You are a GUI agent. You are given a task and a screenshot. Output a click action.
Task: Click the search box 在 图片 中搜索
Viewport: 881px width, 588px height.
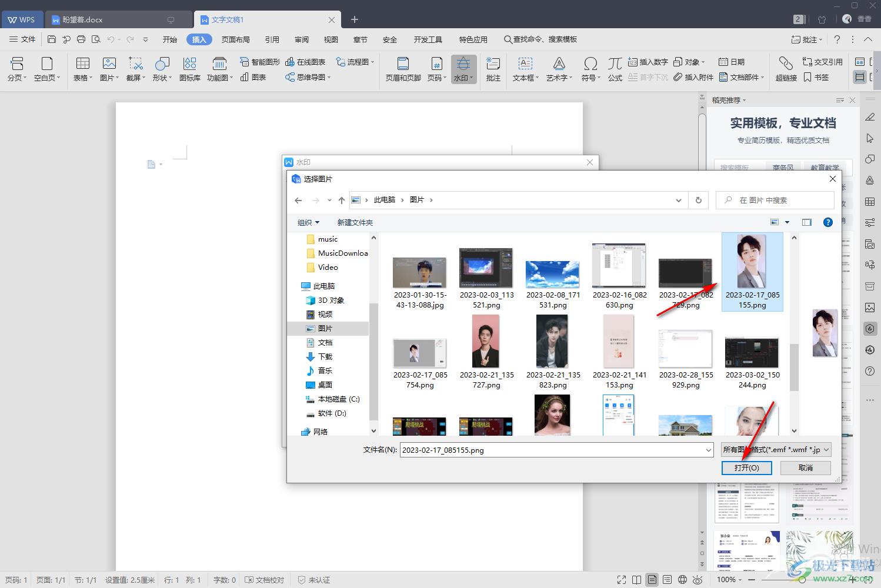(x=775, y=200)
